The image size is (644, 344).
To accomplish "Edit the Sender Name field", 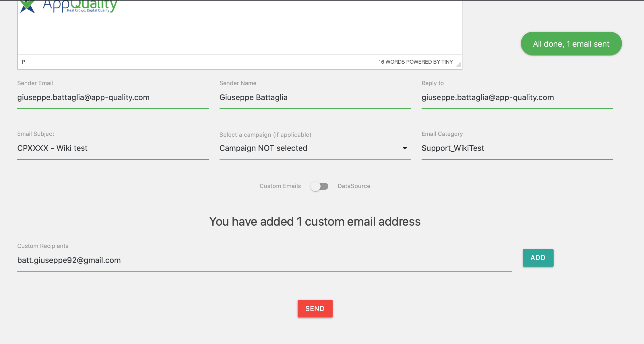I will click(x=315, y=97).
